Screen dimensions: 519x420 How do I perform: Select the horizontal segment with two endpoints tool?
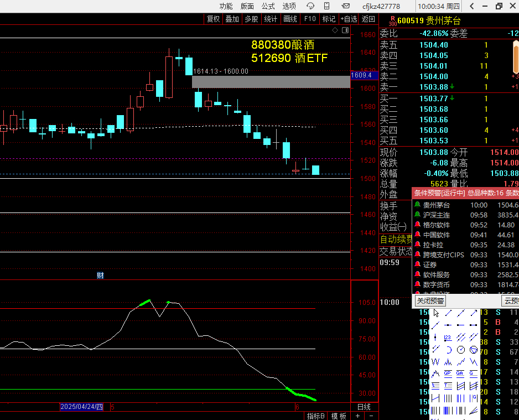click(474, 325)
